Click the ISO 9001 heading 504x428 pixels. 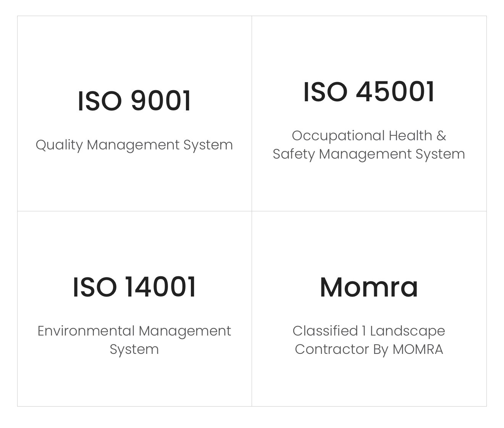[x=134, y=101]
